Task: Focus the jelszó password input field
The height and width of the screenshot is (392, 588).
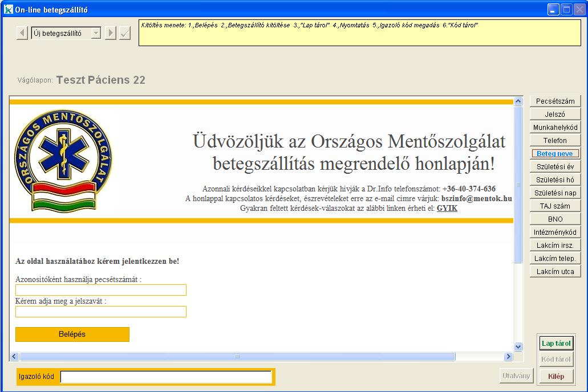Action: click(101, 312)
